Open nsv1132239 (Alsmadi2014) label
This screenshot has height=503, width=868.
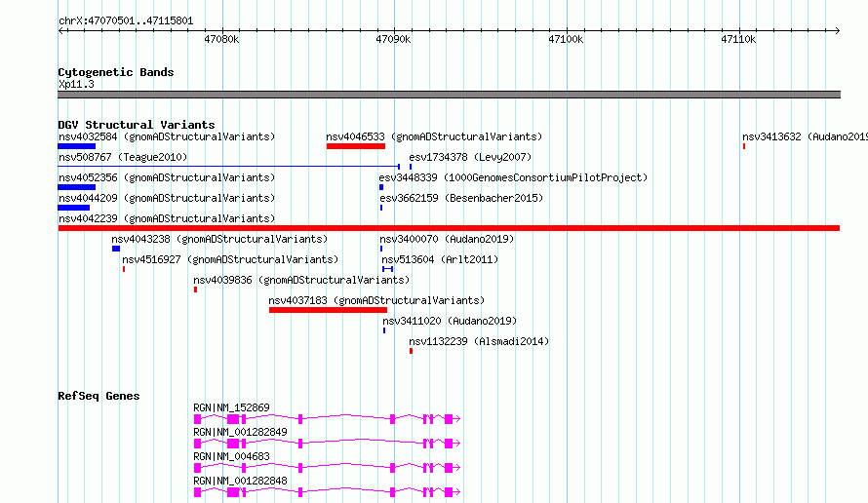click(x=479, y=341)
